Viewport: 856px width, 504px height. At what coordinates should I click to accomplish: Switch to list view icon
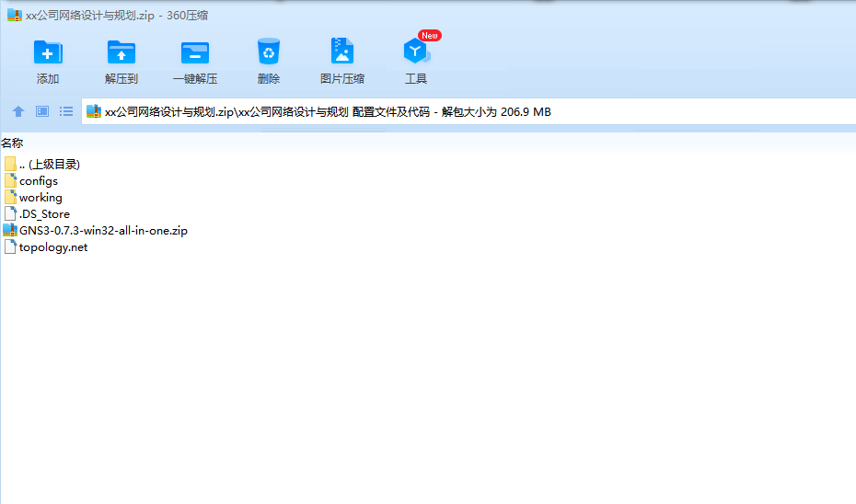click(66, 112)
